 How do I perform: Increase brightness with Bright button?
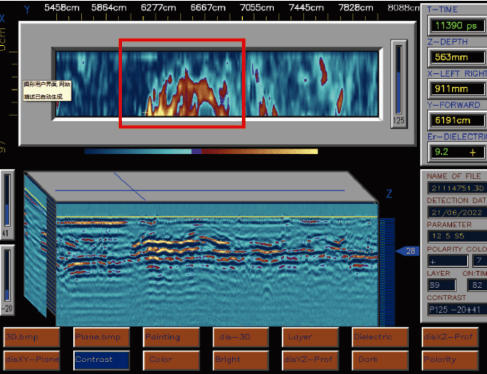coord(241,360)
